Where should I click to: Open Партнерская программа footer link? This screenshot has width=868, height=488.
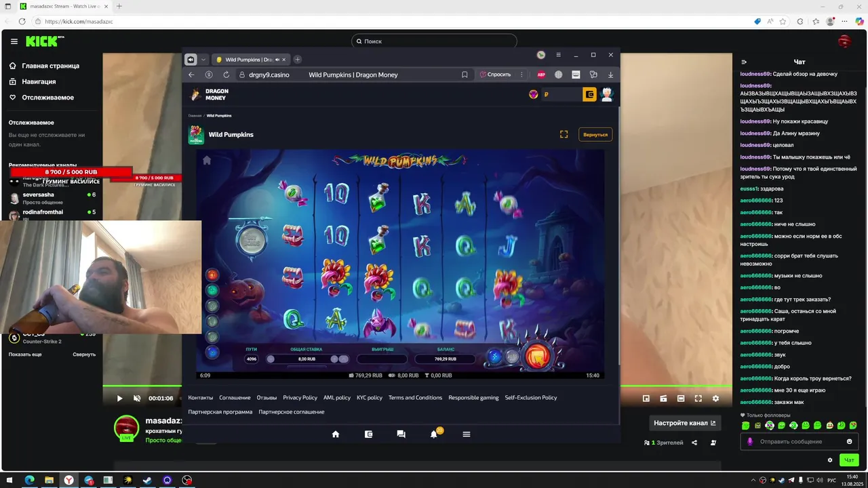(220, 412)
